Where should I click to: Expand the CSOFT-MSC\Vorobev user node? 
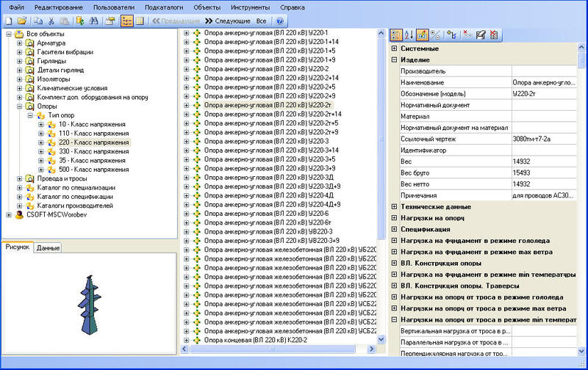tap(9, 215)
